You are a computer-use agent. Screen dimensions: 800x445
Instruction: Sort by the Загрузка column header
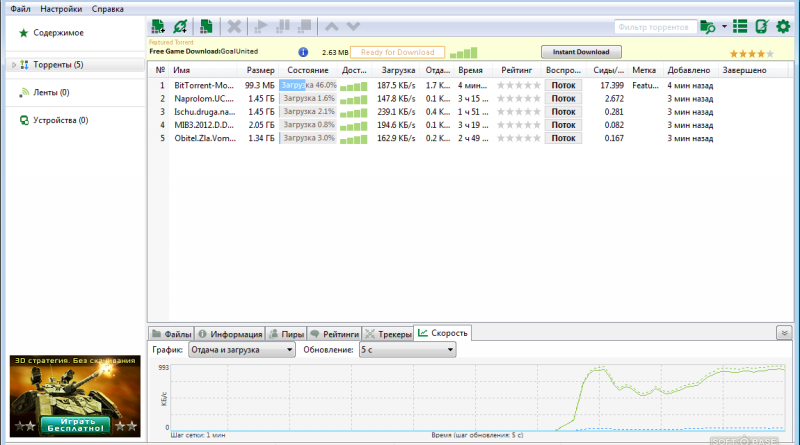tap(396, 70)
